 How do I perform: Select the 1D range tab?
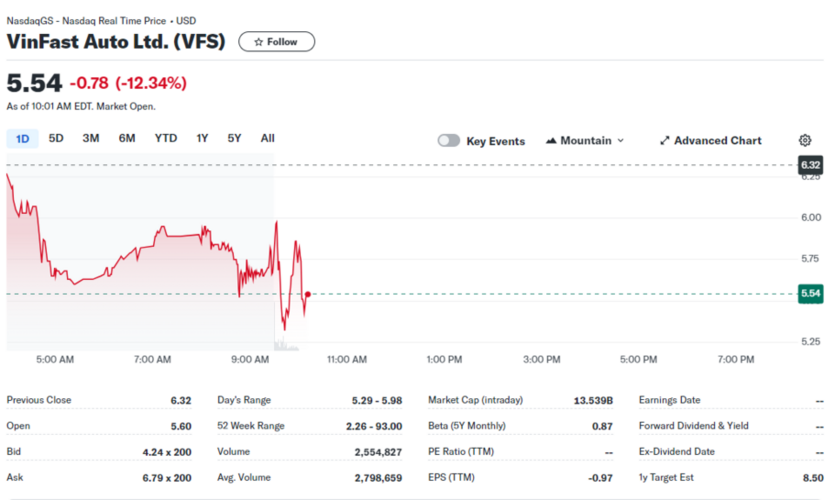click(x=22, y=139)
